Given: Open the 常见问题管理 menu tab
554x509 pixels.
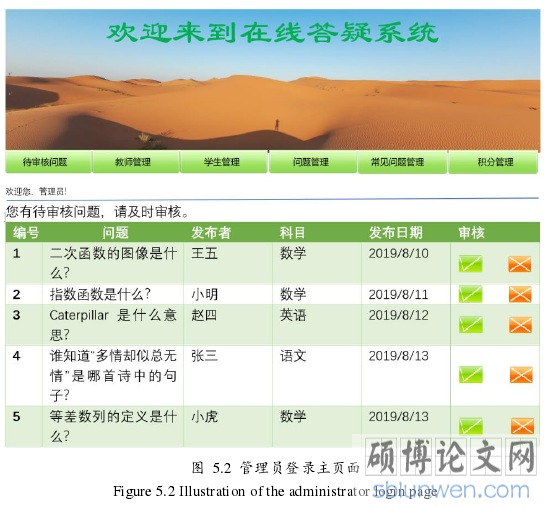Looking at the screenshot, I should (x=402, y=162).
